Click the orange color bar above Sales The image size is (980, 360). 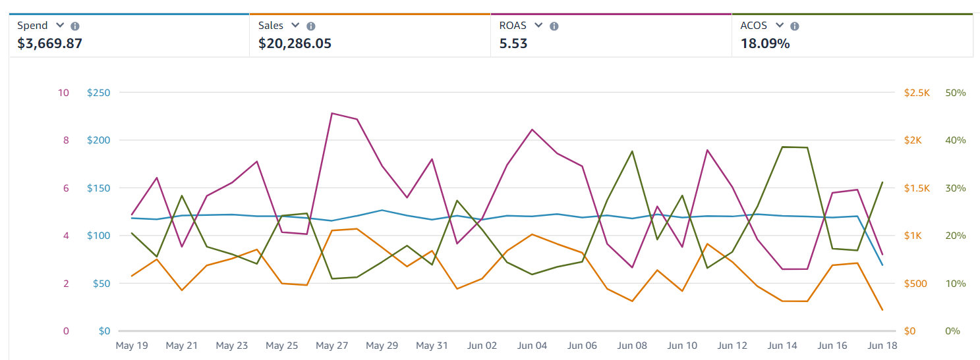coord(370,14)
